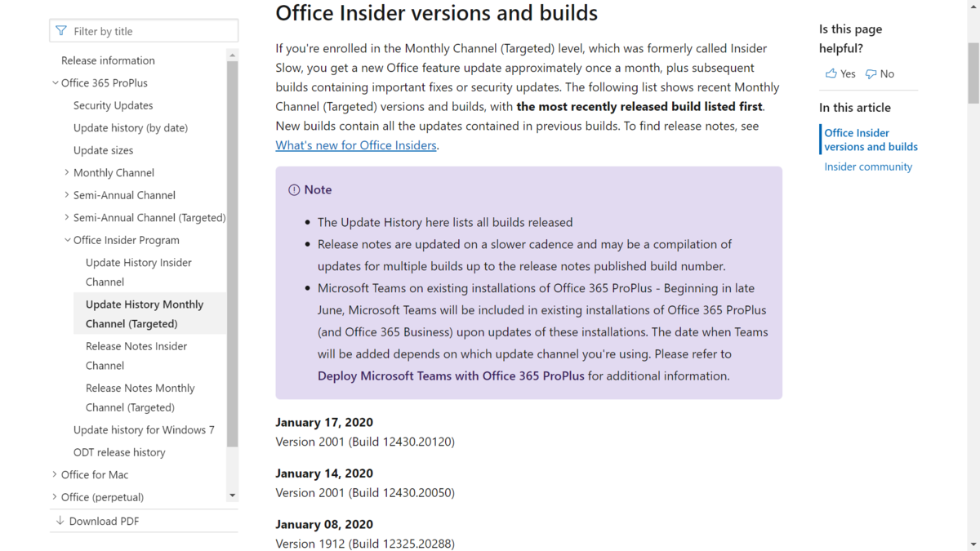Viewport: 980px width, 551px height.
Task: Expand the Semi-Annual Channel chevron
Action: (67, 195)
